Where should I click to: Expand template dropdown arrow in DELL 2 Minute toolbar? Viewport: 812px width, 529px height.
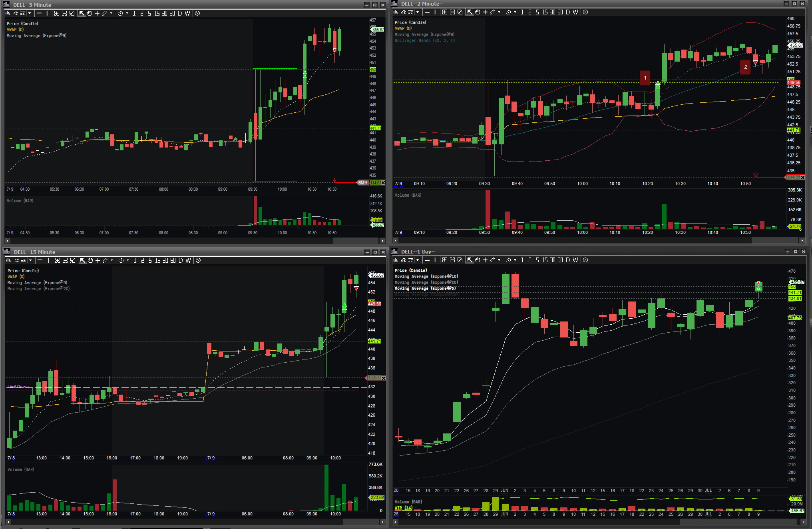click(x=418, y=12)
